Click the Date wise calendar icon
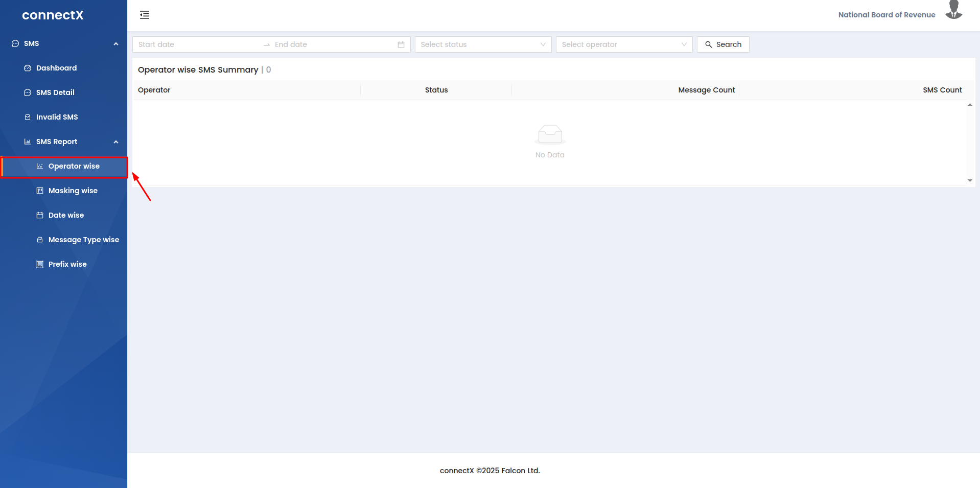Image resolution: width=980 pixels, height=488 pixels. pos(40,215)
